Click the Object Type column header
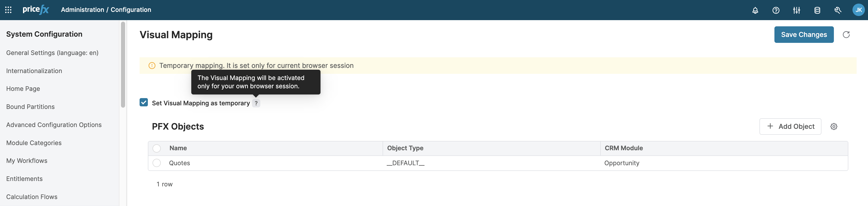The height and width of the screenshot is (206, 868). click(x=405, y=148)
